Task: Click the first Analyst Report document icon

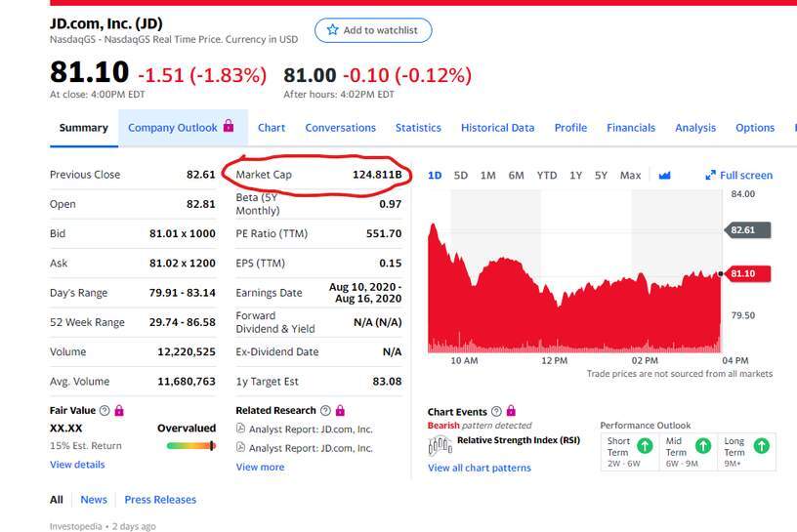Action: (x=241, y=429)
